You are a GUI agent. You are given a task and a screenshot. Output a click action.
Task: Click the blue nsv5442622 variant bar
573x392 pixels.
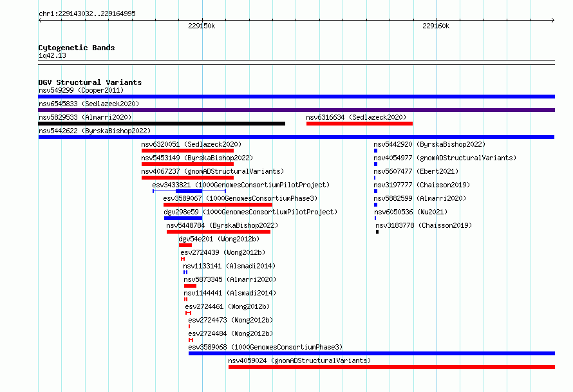(x=296, y=137)
